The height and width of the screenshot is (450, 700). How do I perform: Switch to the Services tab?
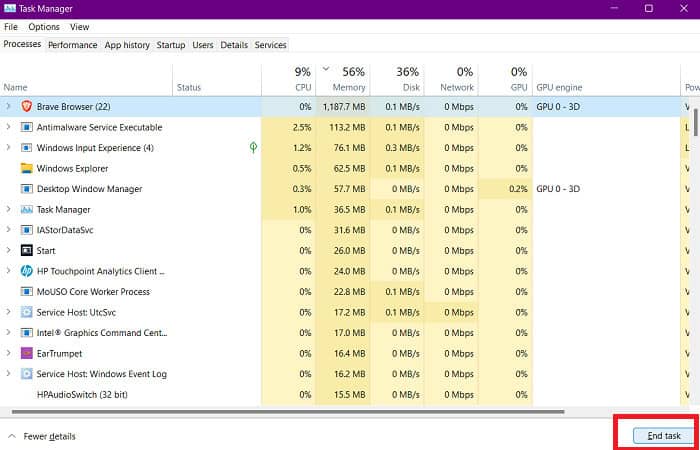coord(271,45)
